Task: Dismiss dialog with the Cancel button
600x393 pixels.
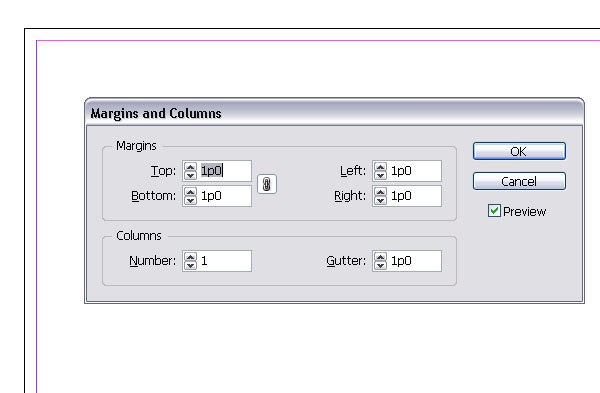Action: 519,181
